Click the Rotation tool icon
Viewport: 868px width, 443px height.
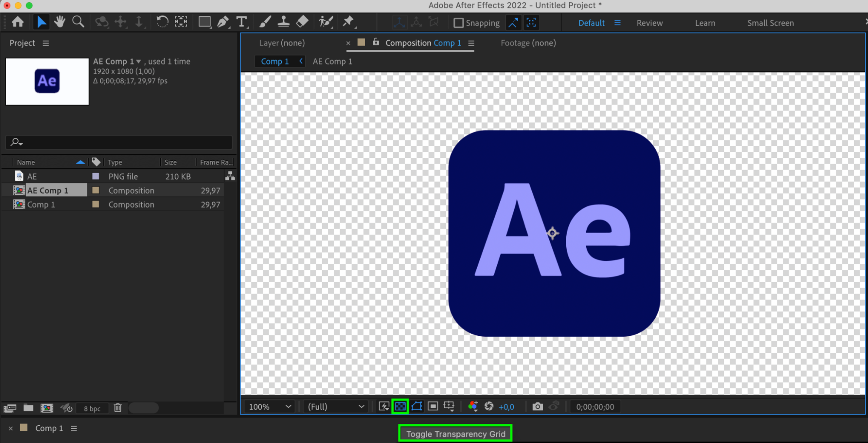(162, 22)
